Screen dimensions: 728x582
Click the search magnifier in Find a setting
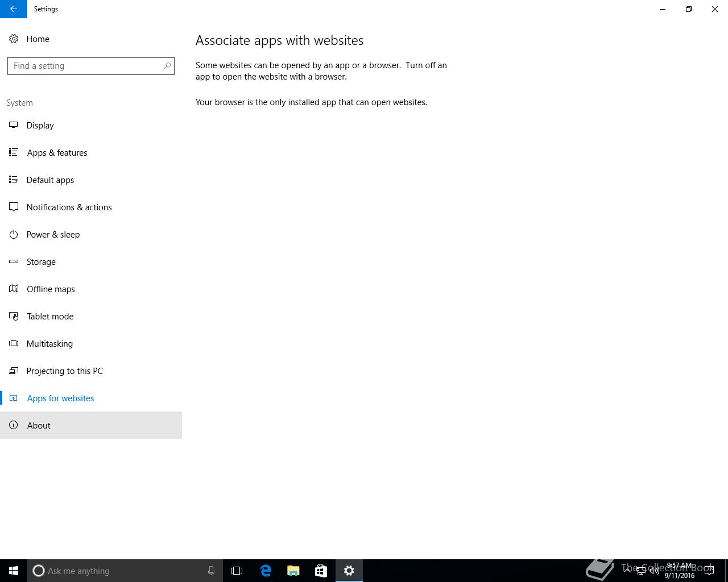[x=167, y=66]
